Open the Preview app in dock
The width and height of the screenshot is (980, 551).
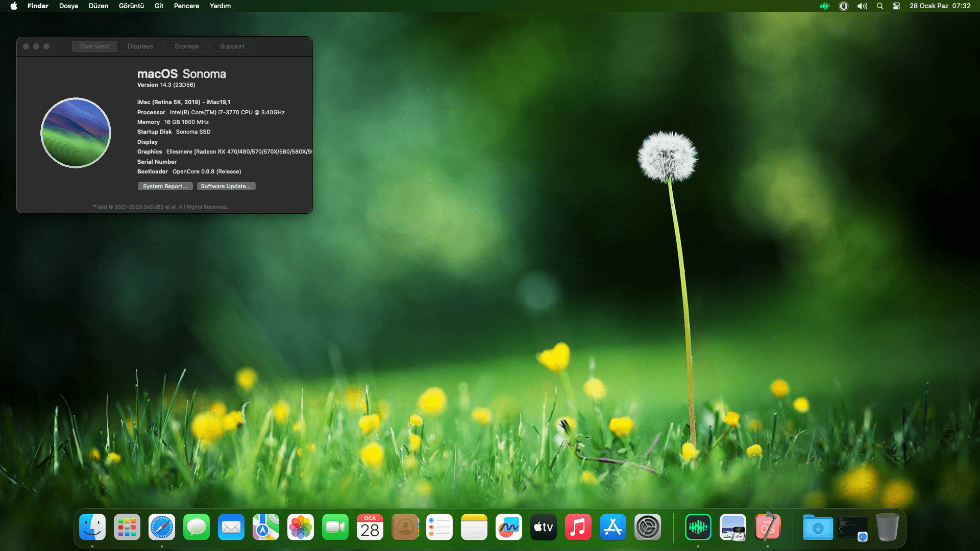tap(732, 527)
